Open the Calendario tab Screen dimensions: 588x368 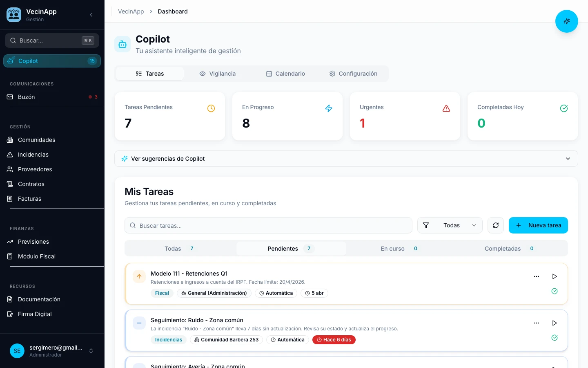(x=285, y=74)
